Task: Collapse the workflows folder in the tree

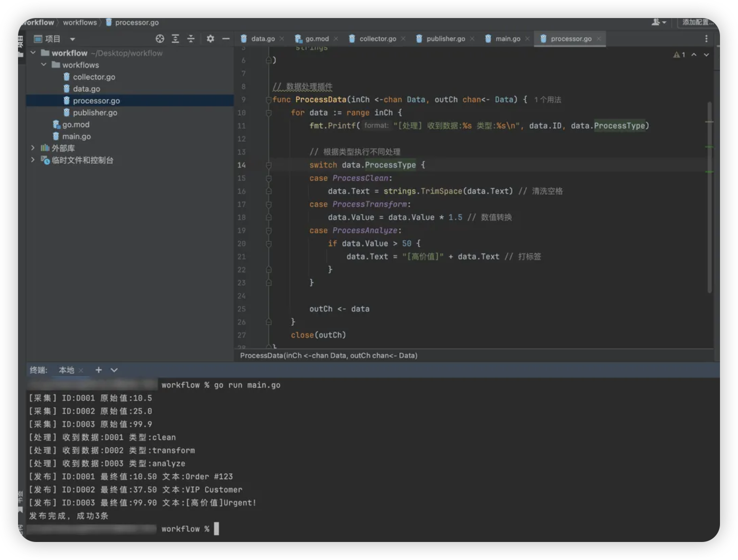Action: (x=44, y=65)
